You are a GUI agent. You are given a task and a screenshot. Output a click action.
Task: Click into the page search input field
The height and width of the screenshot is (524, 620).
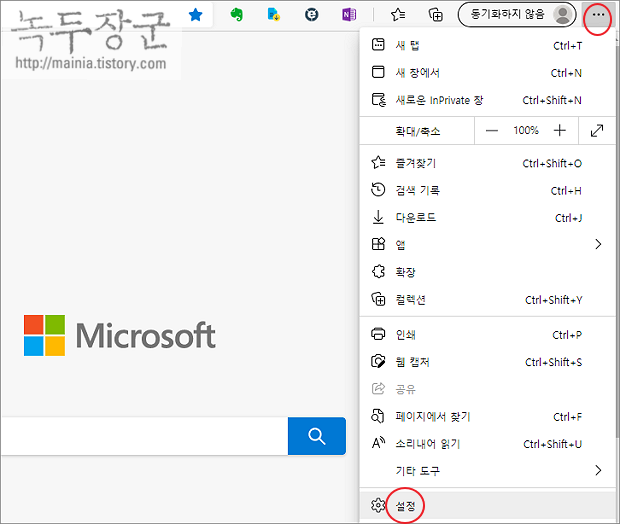145,436
